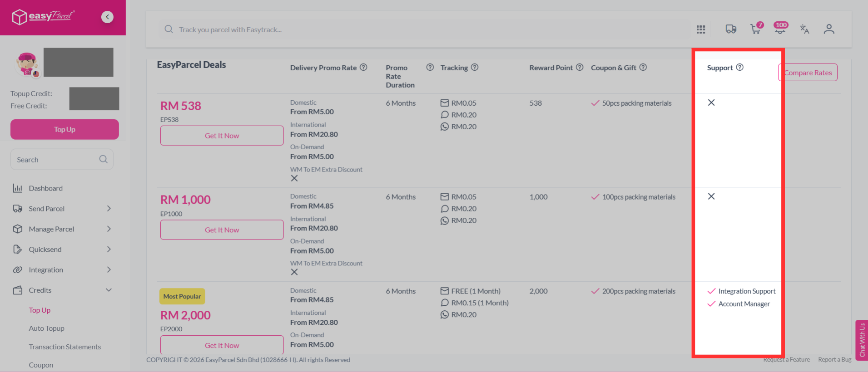Screen dimensions: 868x372
Task: Click the Manage Parcel box icon
Action: pyautogui.click(x=18, y=229)
